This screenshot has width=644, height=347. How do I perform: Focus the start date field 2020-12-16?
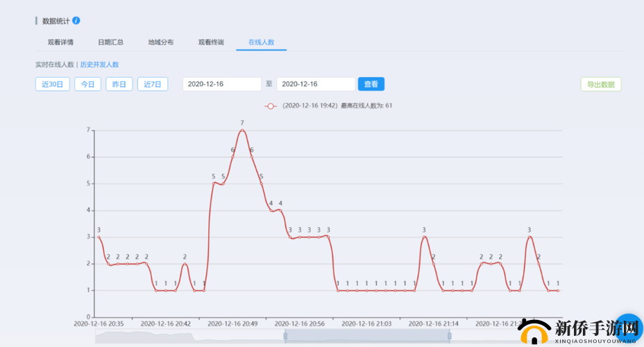(x=222, y=84)
